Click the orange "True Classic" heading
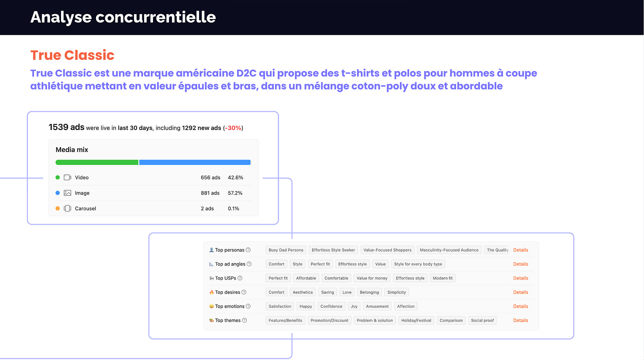 click(x=73, y=55)
